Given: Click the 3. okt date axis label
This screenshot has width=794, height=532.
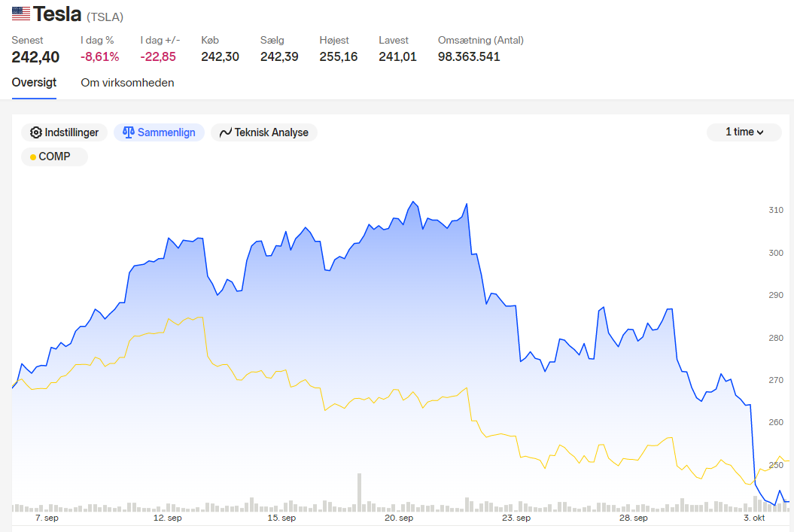Looking at the screenshot, I should pos(754,518).
